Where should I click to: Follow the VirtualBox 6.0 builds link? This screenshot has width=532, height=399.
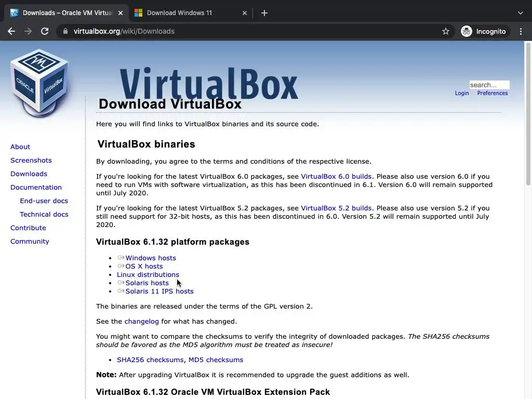tap(336, 177)
